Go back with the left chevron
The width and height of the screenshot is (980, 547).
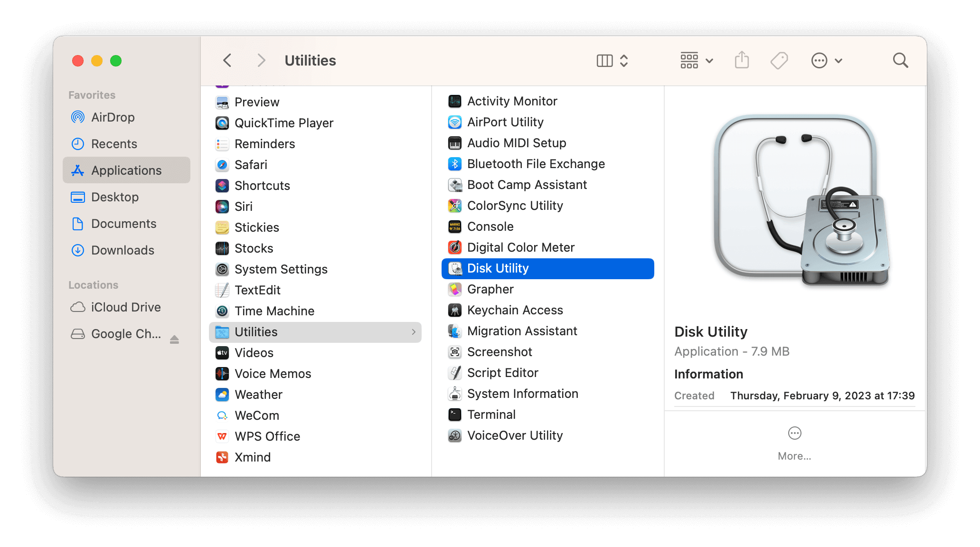coord(227,60)
